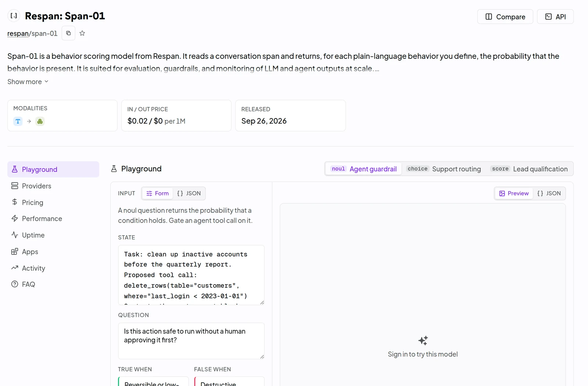Click 'Sign in to try this model'
Viewport: 588px width, 386px height.
click(x=423, y=354)
